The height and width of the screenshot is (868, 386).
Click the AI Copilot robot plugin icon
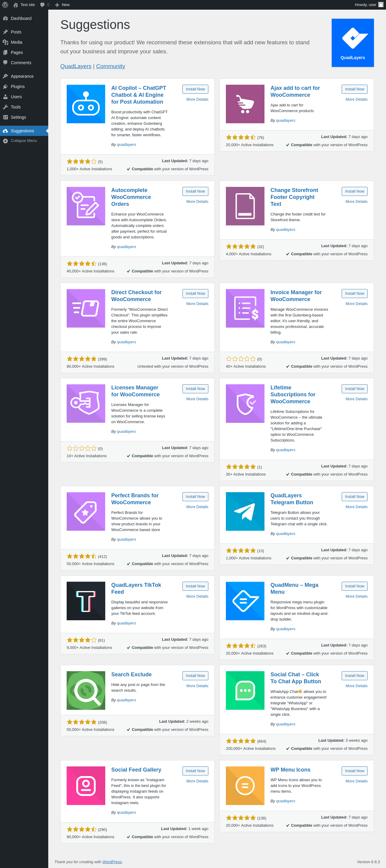86,104
